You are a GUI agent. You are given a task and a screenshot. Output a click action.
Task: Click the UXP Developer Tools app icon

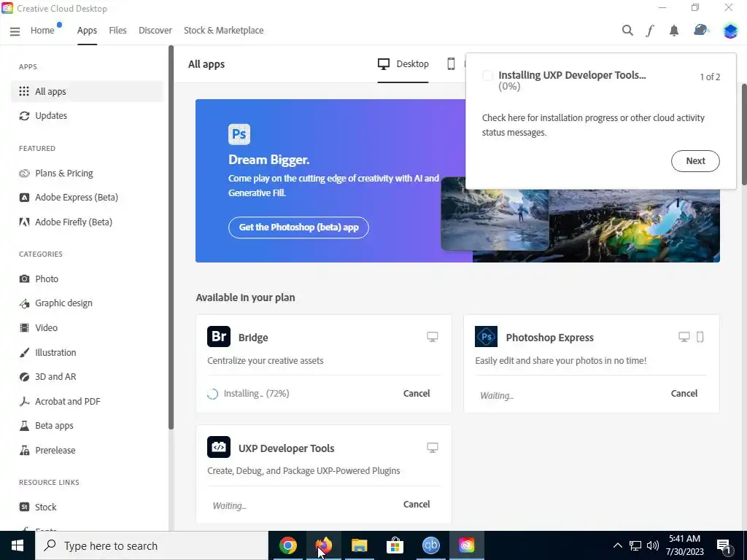click(219, 447)
